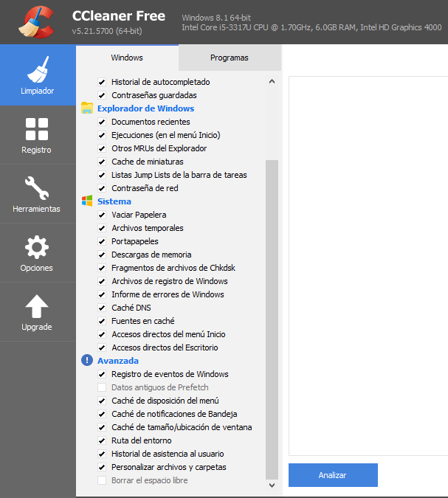Uncheck Informe de errores de Windows
This screenshot has width=448, height=498.
(x=102, y=294)
